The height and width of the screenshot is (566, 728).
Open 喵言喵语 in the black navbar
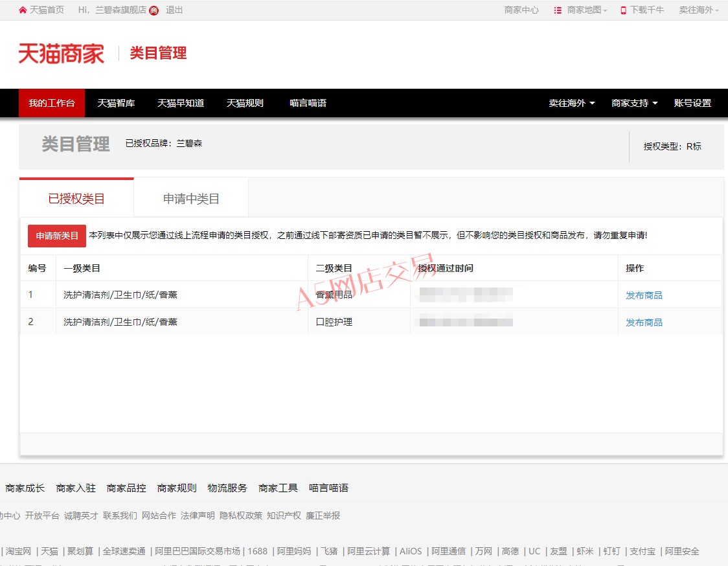(308, 103)
